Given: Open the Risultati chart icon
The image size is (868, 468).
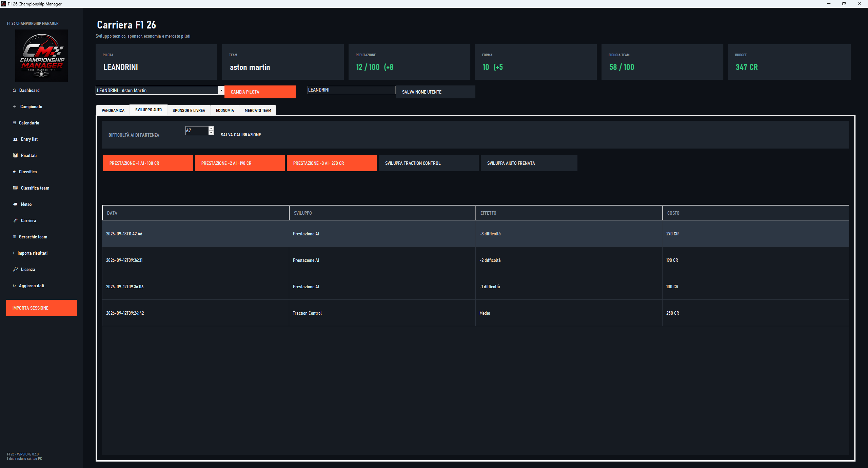Looking at the screenshot, I should point(15,155).
